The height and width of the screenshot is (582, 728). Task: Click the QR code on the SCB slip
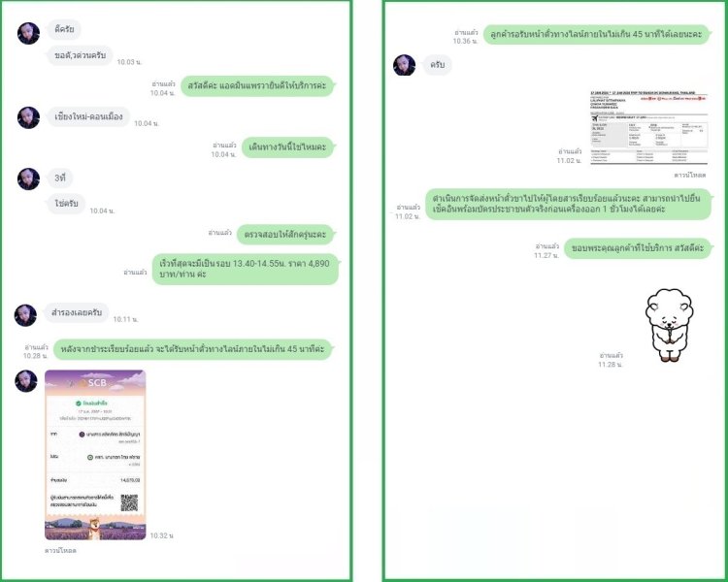point(129,502)
